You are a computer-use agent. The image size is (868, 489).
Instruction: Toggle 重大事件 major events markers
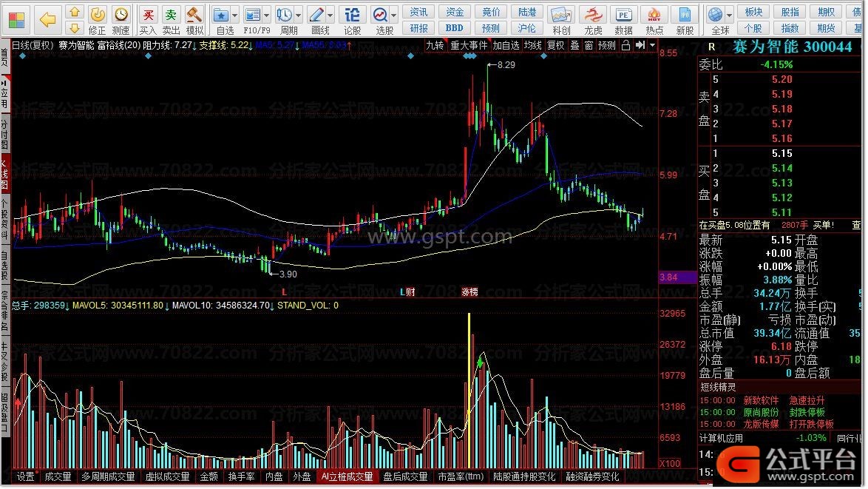coord(469,45)
